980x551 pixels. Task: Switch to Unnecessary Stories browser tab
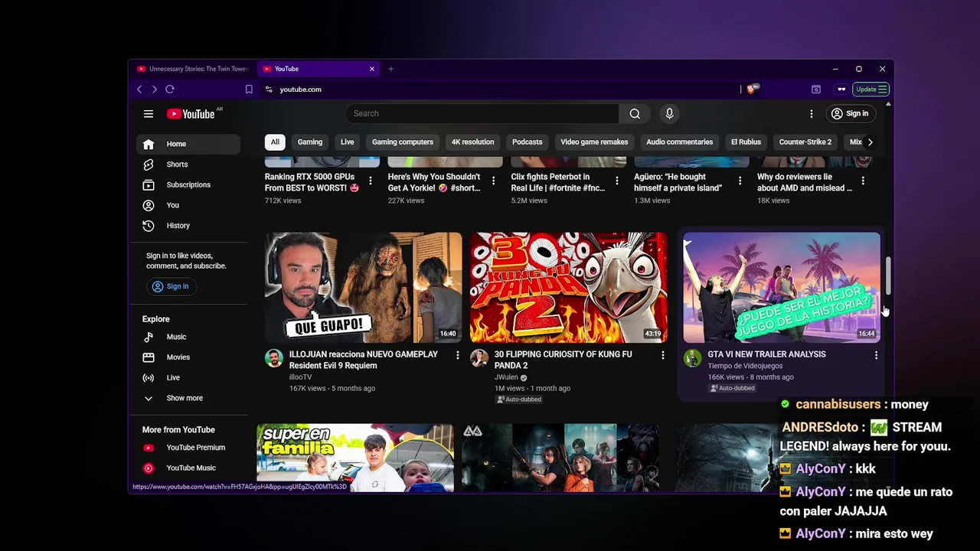(193, 69)
